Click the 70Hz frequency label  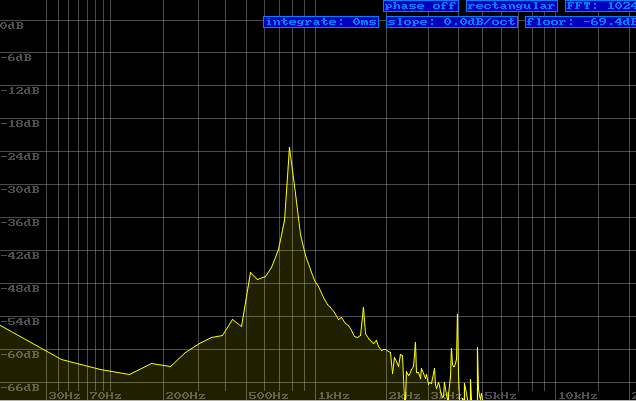click(105, 395)
